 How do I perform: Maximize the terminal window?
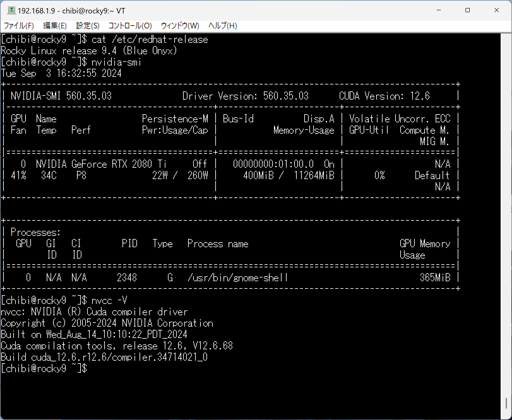click(x=467, y=10)
